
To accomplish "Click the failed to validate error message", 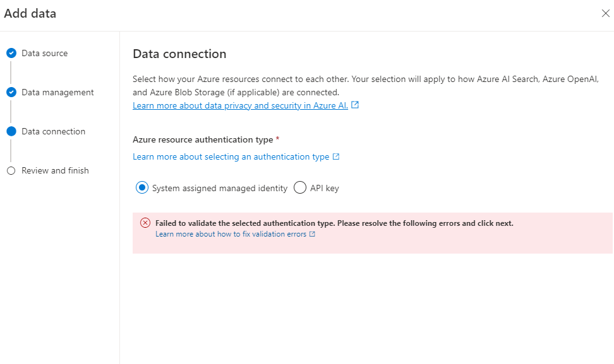I will pos(334,223).
